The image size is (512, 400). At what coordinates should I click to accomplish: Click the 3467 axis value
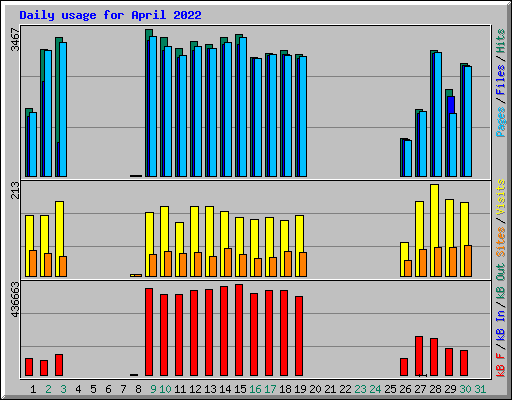[x=15, y=40]
